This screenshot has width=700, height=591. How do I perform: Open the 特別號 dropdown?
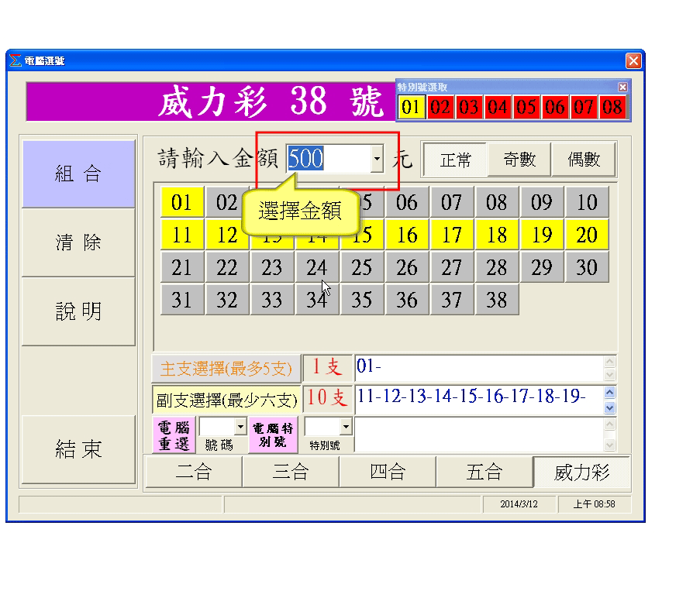click(346, 427)
